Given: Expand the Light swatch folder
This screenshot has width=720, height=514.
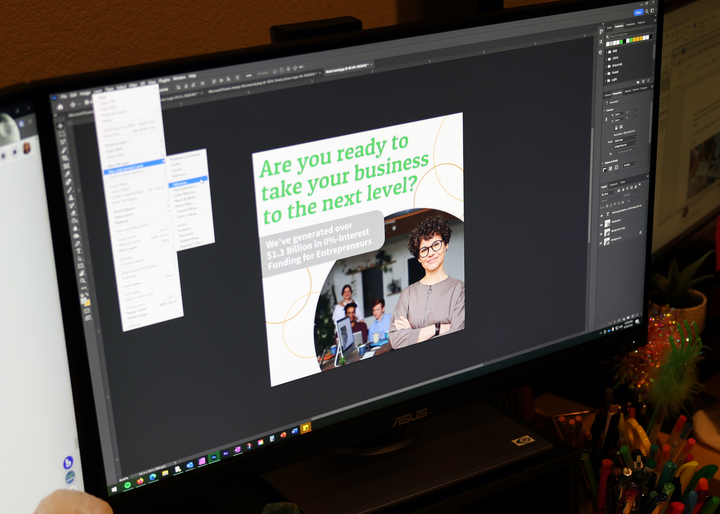Looking at the screenshot, I should (606, 81).
